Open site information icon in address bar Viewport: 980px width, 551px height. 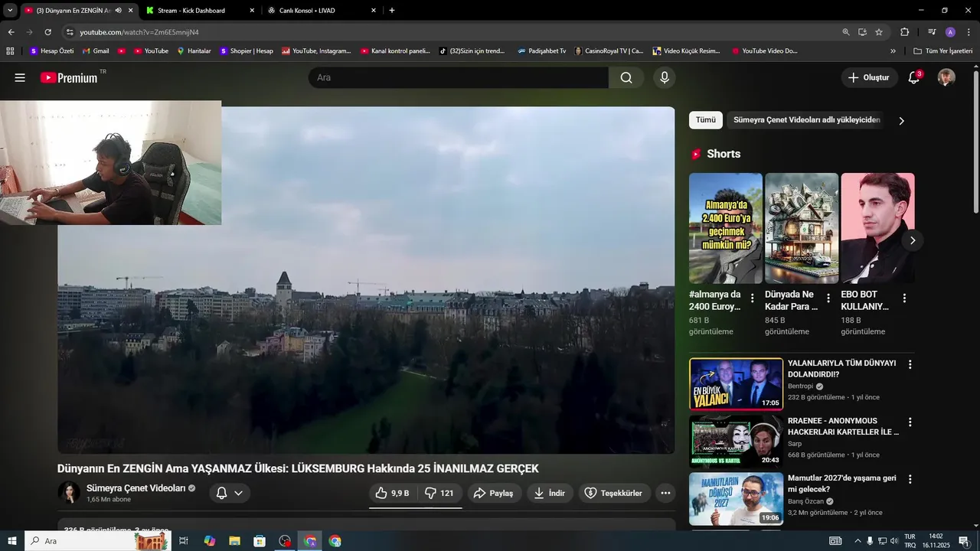coord(70,32)
